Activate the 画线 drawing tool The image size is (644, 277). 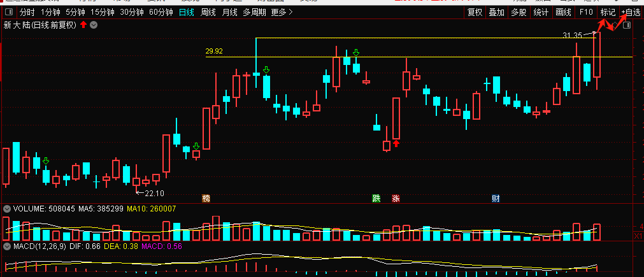click(x=563, y=12)
